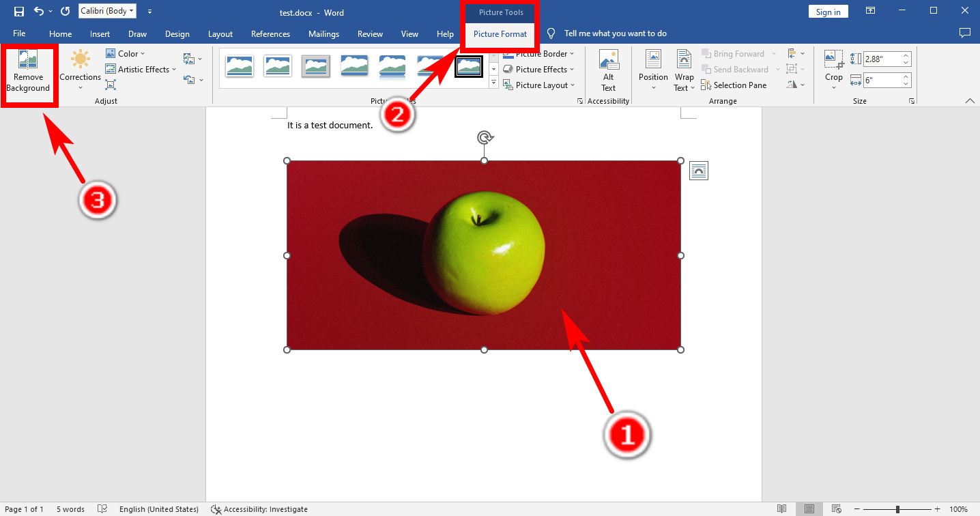Save the document

coord(19,12)
